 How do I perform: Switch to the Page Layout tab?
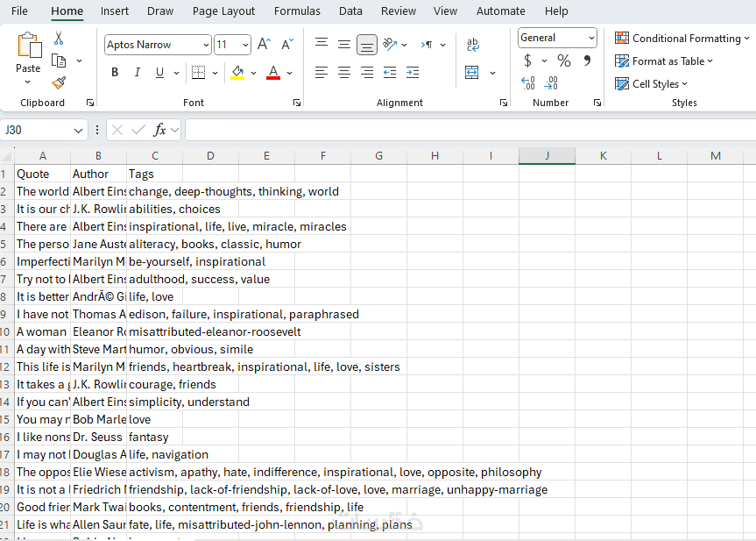(x=223, y=11)
